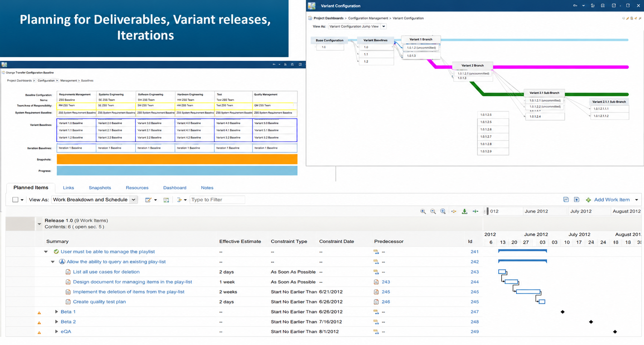
Task: Click the zoom-to-fit magnifier icon
Action: coord(443,211)
